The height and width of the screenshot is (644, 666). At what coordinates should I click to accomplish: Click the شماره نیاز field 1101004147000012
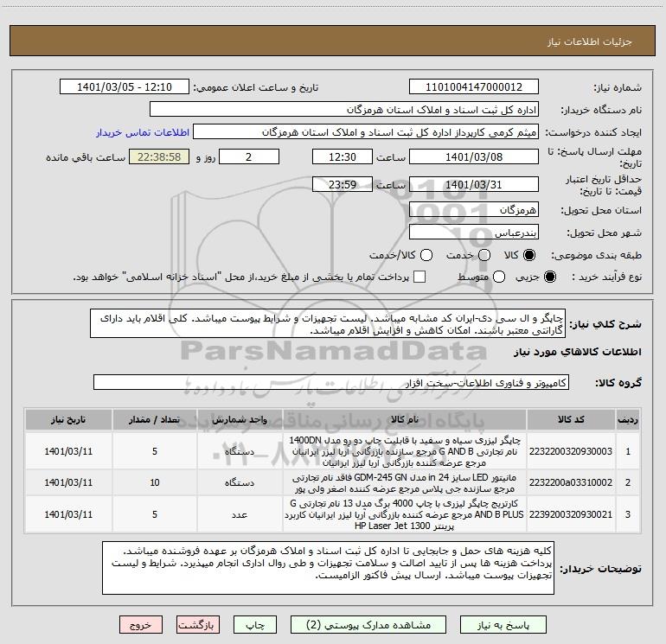pyautogui.click(x=474, y=86)
